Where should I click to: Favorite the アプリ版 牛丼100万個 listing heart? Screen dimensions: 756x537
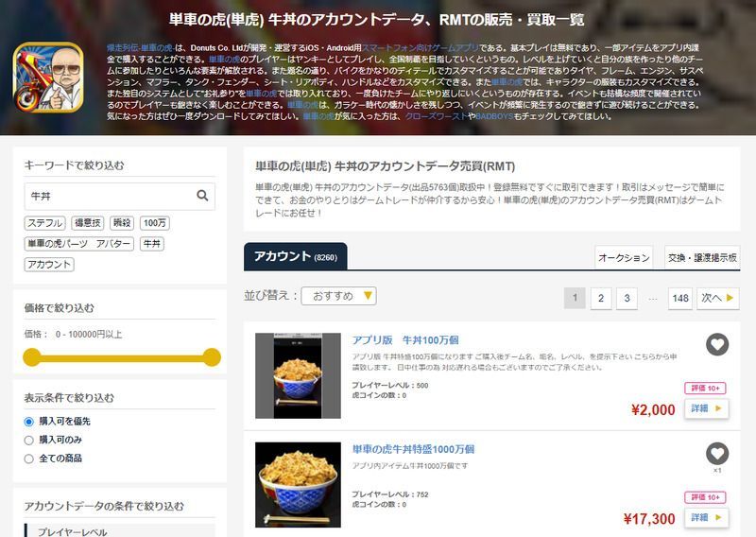click(717, 344)
